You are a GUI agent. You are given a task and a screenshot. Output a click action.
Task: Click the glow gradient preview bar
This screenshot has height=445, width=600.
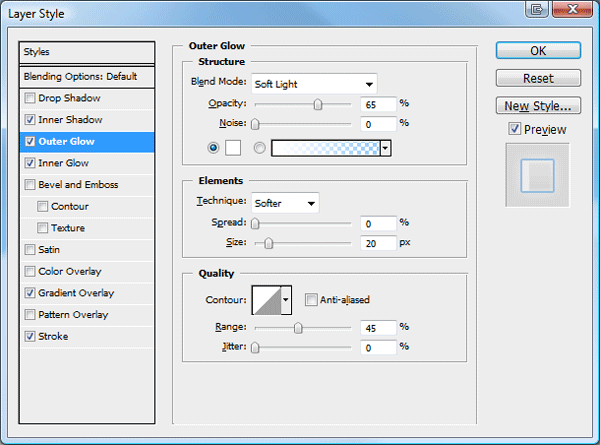326,148
